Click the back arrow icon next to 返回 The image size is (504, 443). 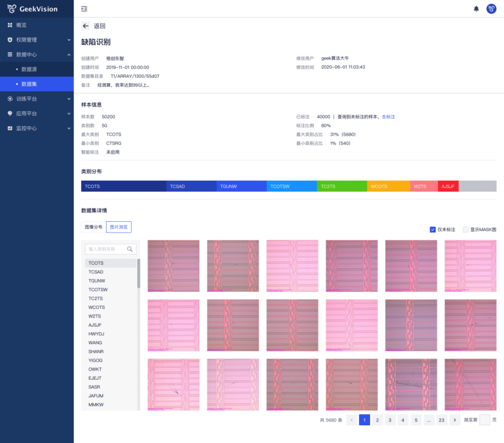pyautogui.click(x=85, y=26)
